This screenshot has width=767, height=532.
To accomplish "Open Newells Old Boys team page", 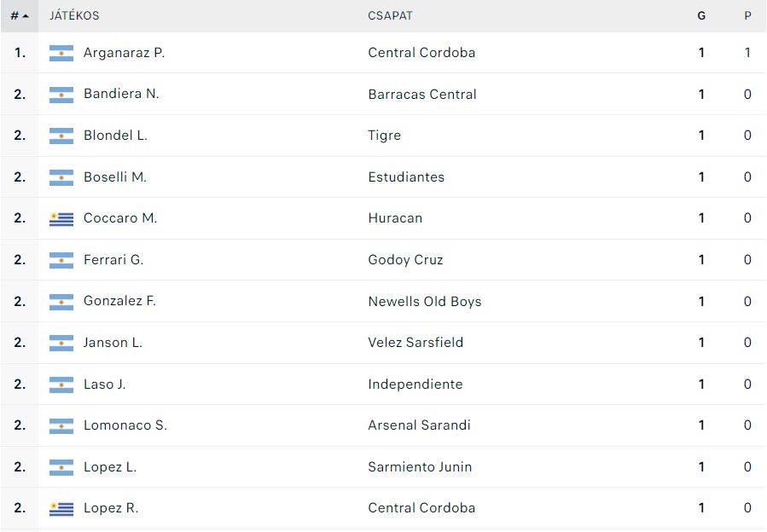I will (425, 302).
